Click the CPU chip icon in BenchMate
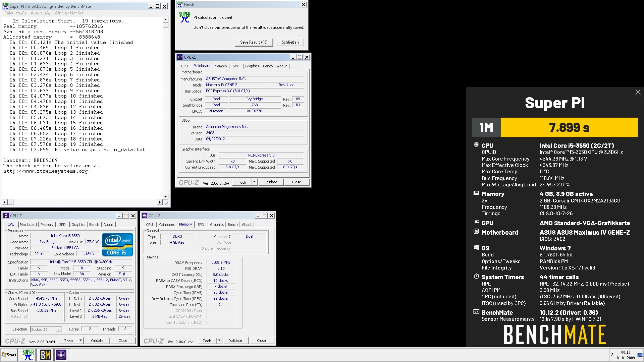The width and height of the screenshot is (644, 362). (476, 145)
